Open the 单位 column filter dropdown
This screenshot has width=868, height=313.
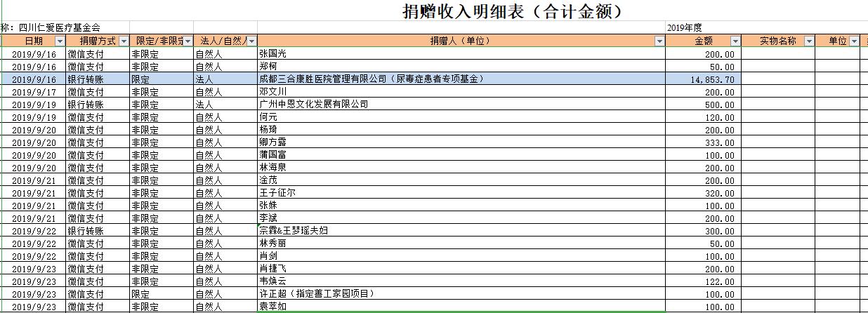[854, 41]
